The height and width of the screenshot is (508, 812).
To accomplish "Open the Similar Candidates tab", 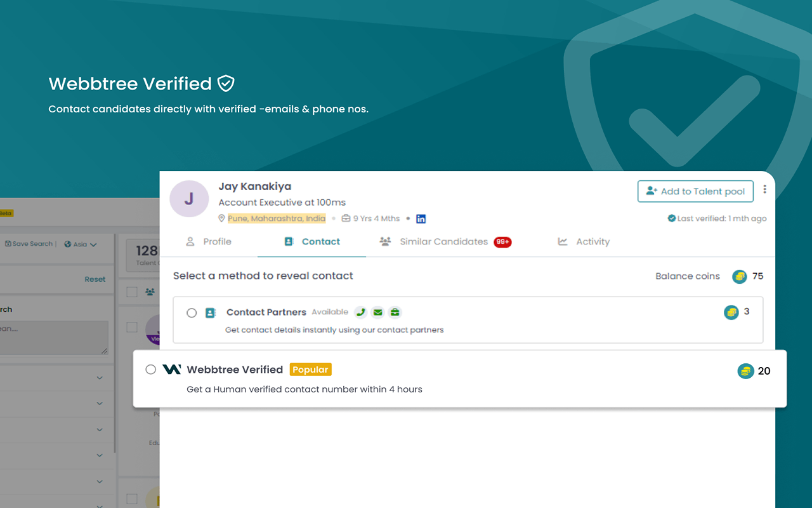I will click(x=445, y=242).
